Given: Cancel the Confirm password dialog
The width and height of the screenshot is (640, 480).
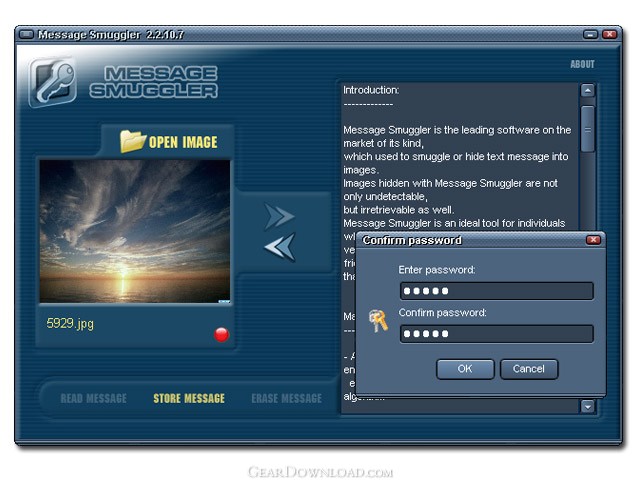Looking at the screenshot, I should [529, 369].
